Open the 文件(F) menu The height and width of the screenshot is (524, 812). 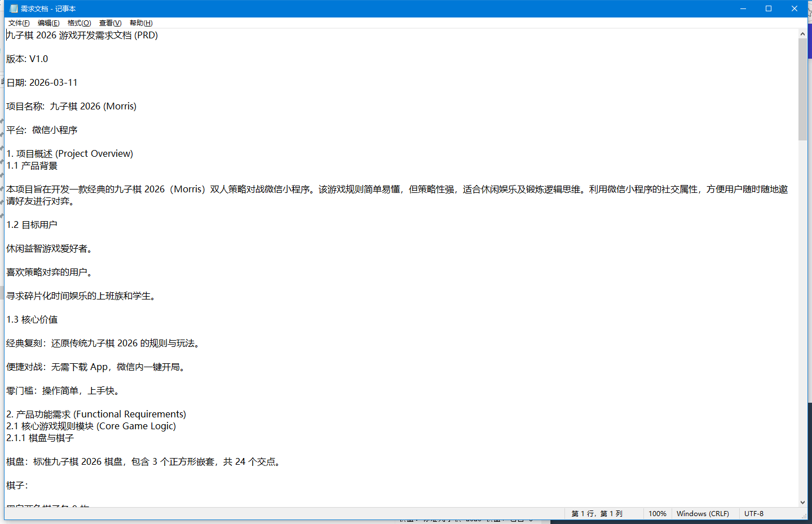(18, 23)
